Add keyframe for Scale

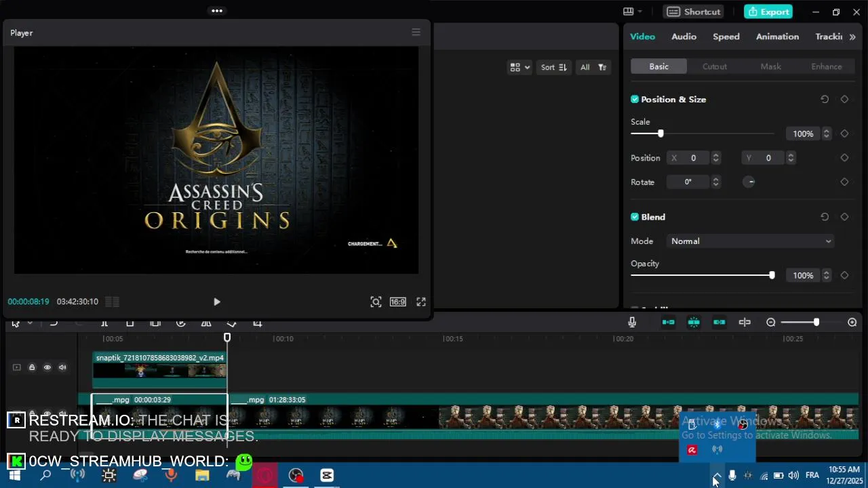(844, 134)
